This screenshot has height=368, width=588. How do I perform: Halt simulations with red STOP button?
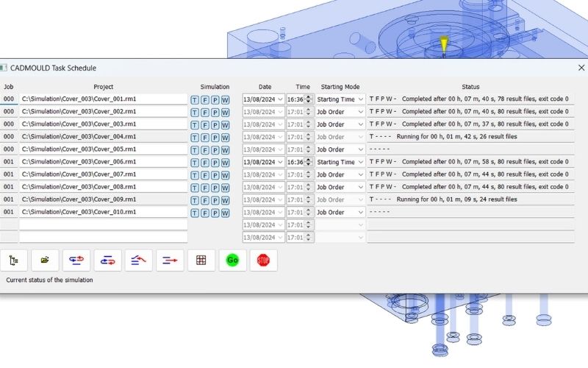click(264, 261)
